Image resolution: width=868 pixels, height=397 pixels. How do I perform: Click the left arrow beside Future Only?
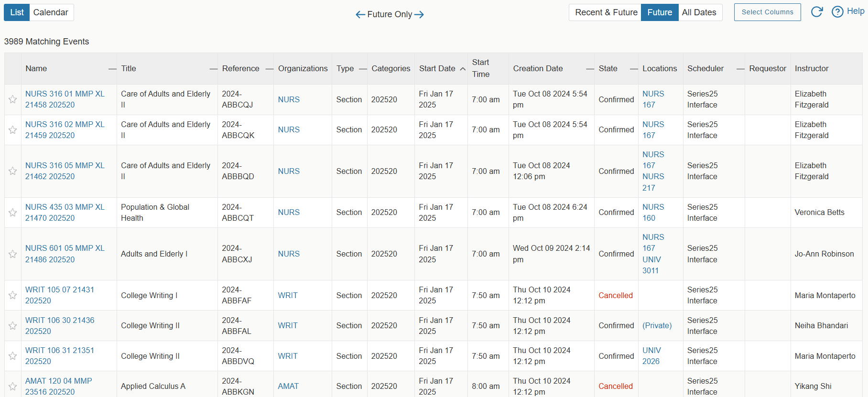click(x=360, y=15)
